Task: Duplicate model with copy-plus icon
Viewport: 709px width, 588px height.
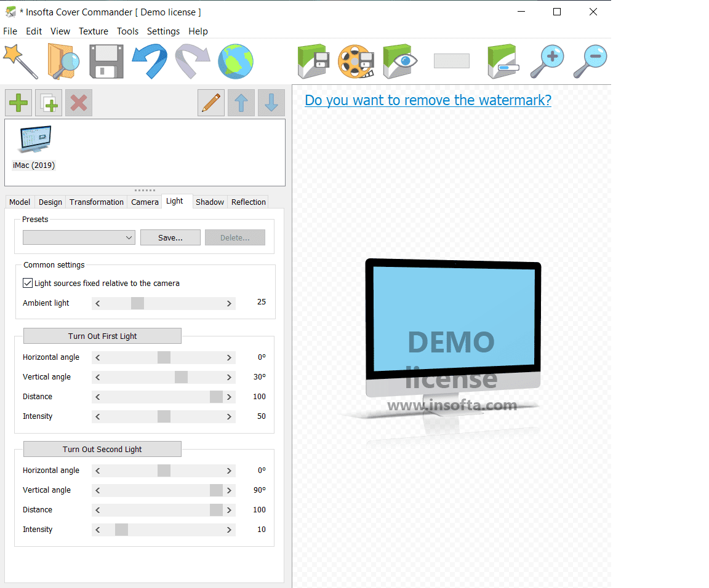Action: (x=49, y=103)
